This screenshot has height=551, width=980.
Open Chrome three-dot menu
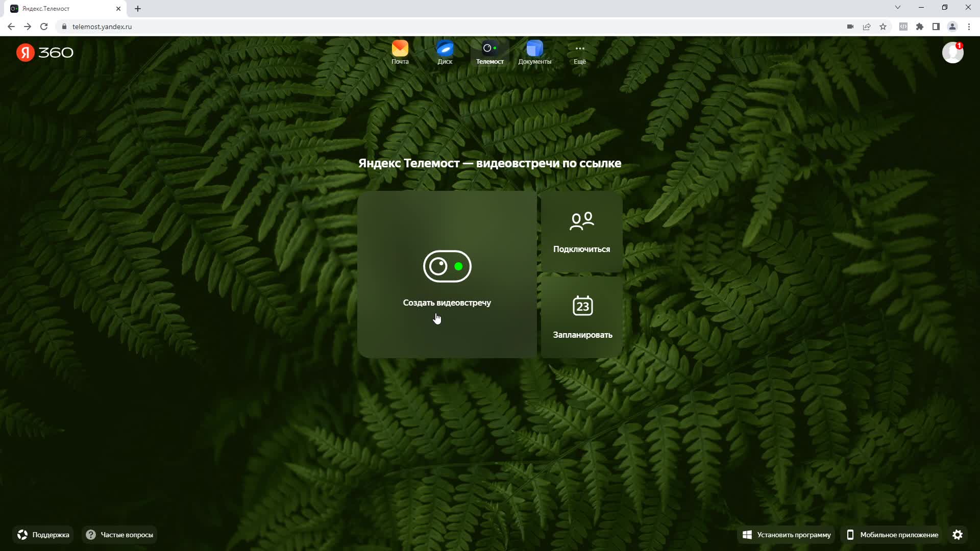tap(969, 27)
